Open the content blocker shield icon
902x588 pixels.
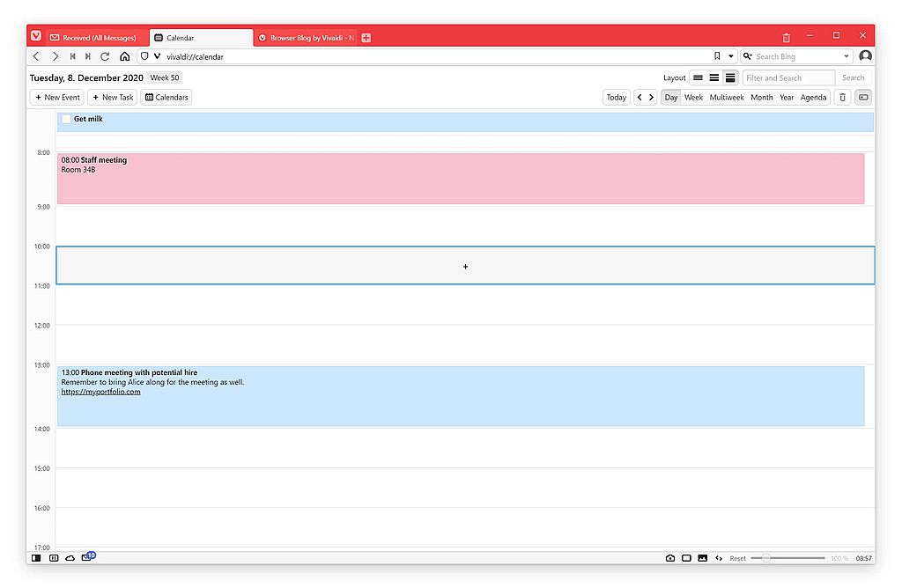pyautogui.click(x=144, y=56)
